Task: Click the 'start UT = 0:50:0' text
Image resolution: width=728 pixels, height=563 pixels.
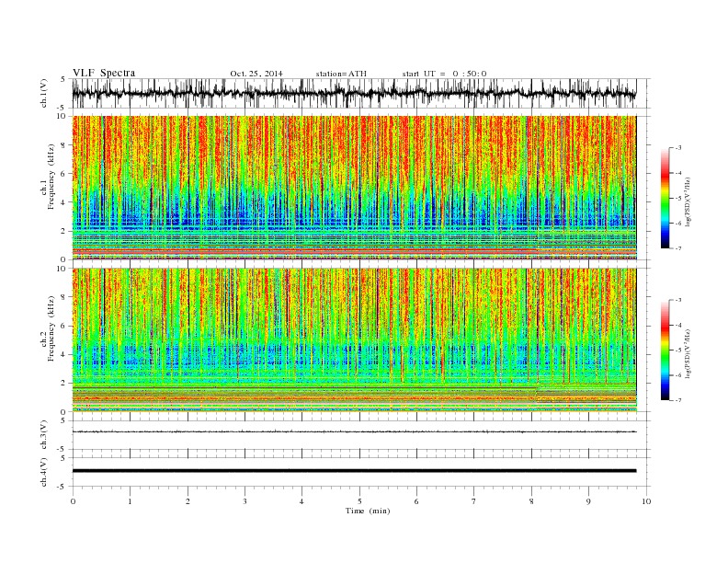Action: coord(444,74)
